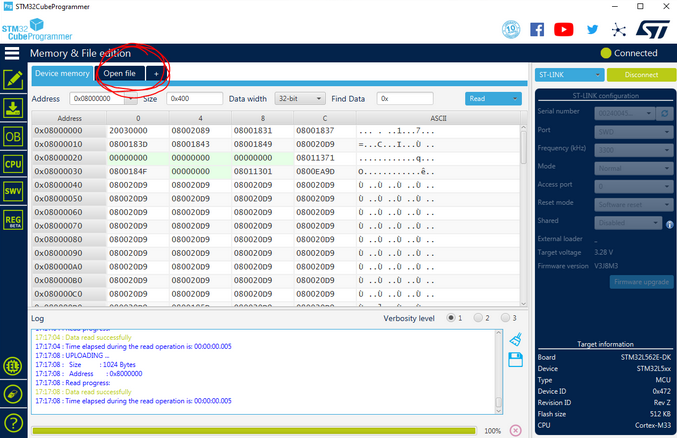Click the Address column header
This screenshot has width=677, height=438.
[x=69, y=118]
